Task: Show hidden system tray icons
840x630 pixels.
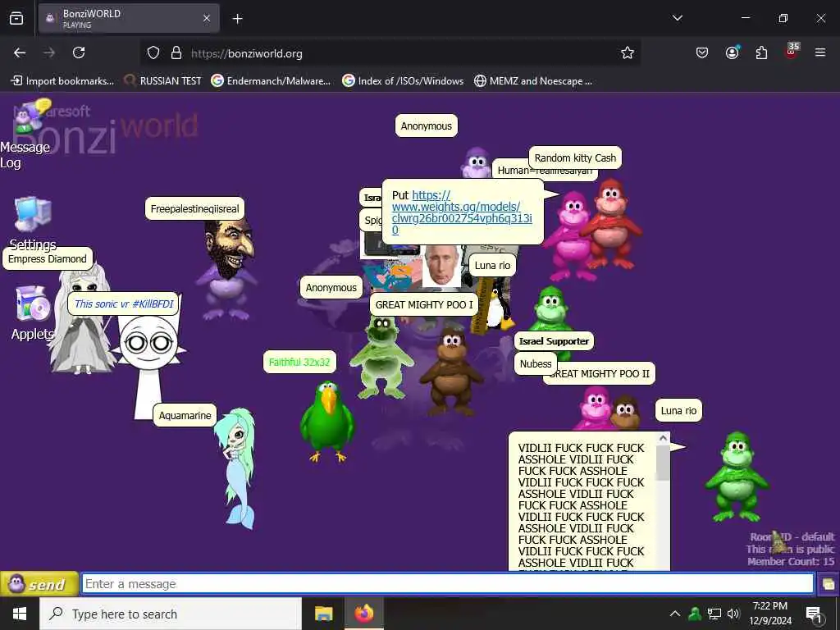Action: pos(675,614)
